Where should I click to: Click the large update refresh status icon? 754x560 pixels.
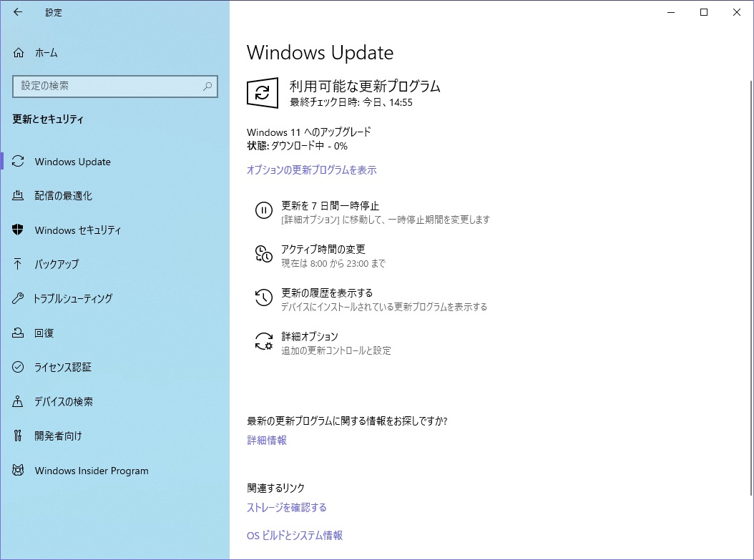[263, 93]
